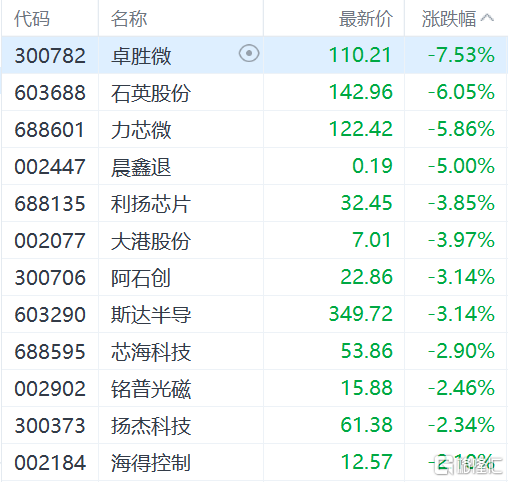Toggle sort arrow on 涨跌幅 column
This screenshot has width=509, height=482.
(487, 17)
